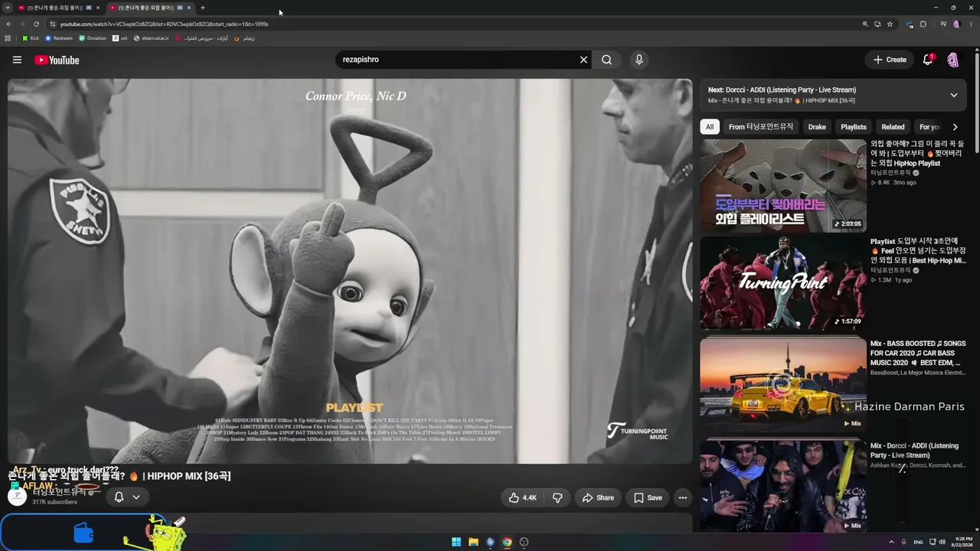Image resolution: width=980 pixels, height=551 pixels.
Task: Reload the page in Chrome
Action: click(36, 24)
